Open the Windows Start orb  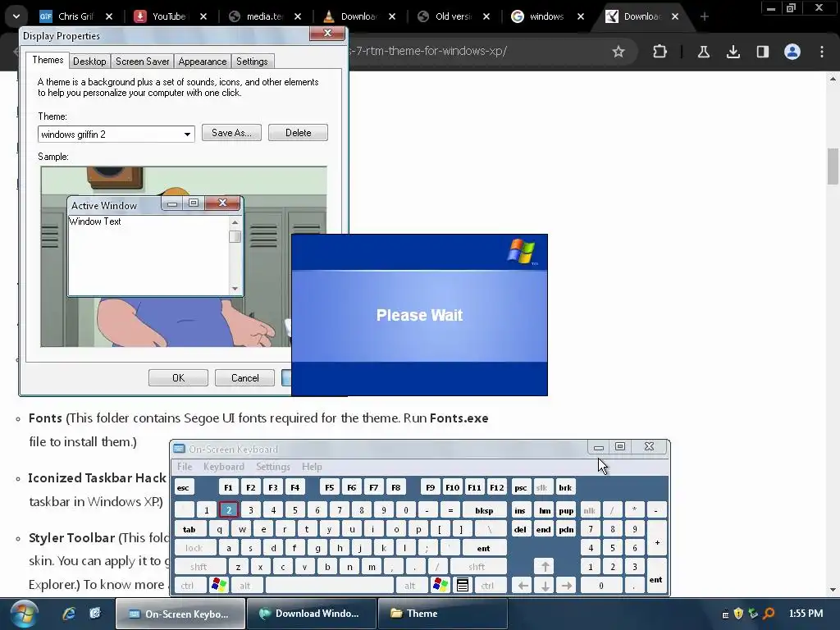click(x=23, y=614)
